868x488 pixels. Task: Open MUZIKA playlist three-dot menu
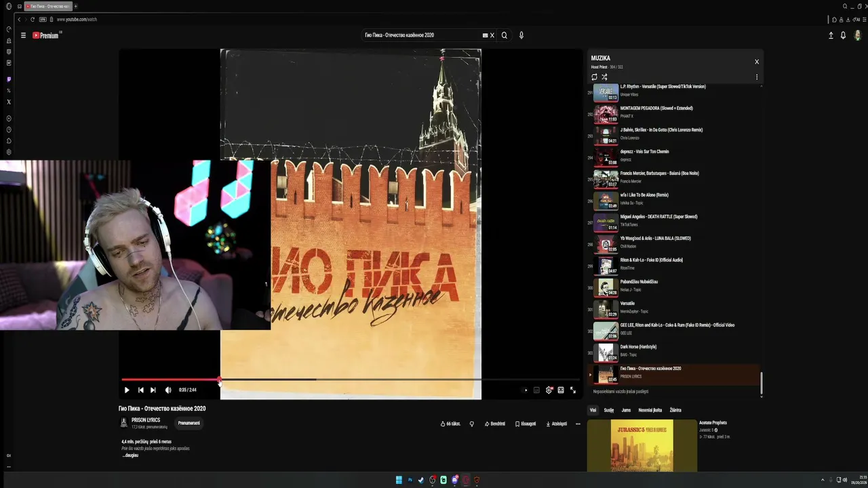click(757, 77)
